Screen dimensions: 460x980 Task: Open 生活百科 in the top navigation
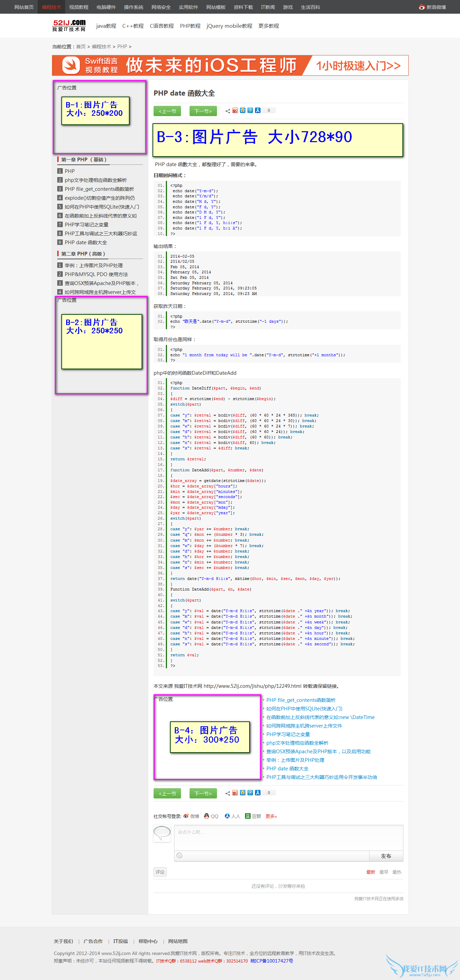[310, 7]
